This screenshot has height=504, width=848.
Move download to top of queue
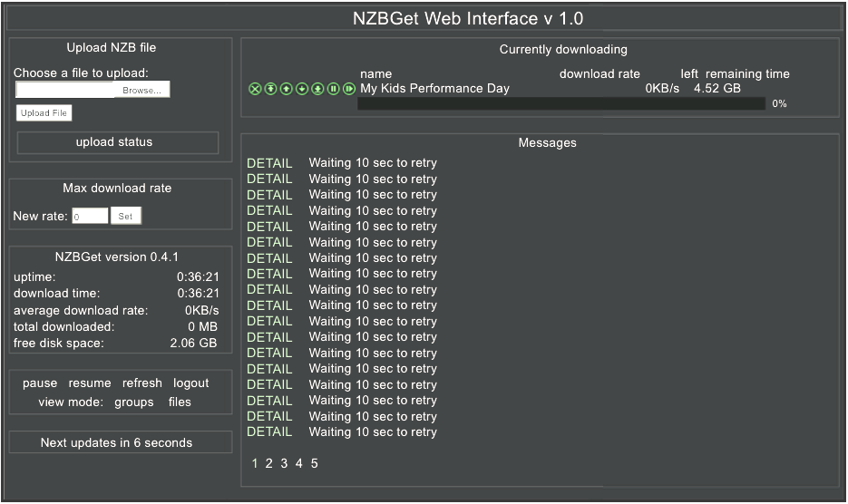point(270,89)
